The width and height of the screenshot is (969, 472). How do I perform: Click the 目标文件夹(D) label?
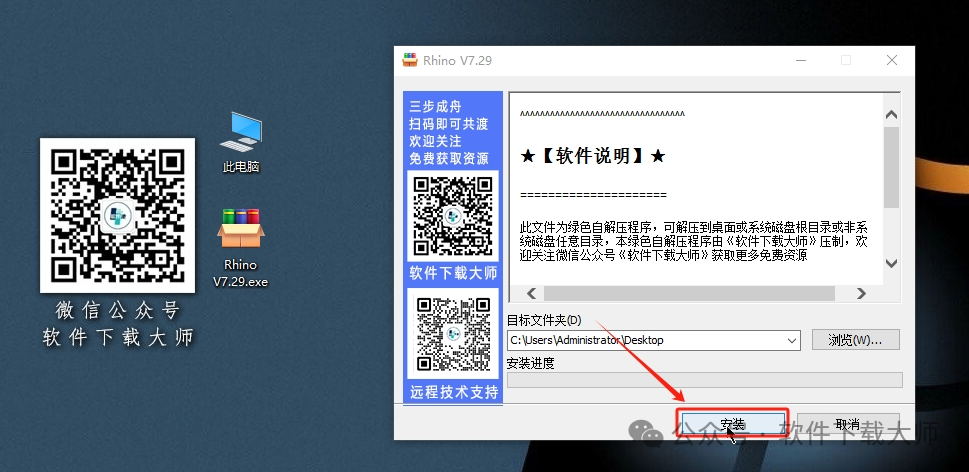click(x=544, y=321)
